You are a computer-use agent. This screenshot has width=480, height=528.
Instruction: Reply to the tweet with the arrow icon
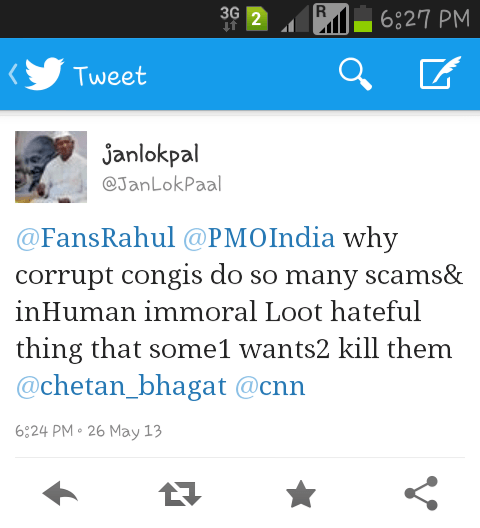point(60,493)
